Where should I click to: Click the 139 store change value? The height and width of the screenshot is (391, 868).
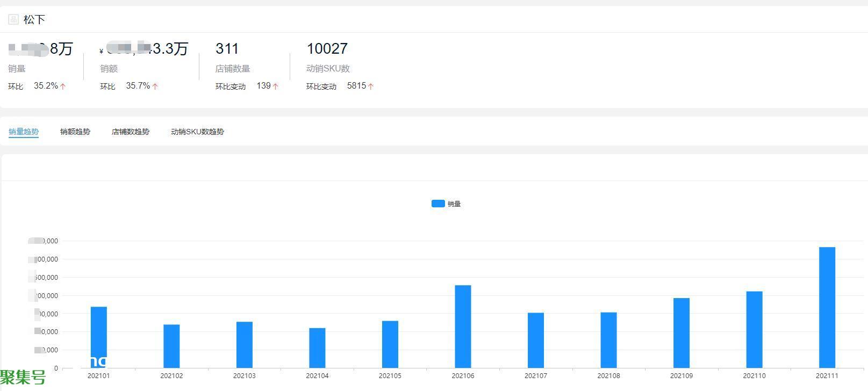click(264, 86)
